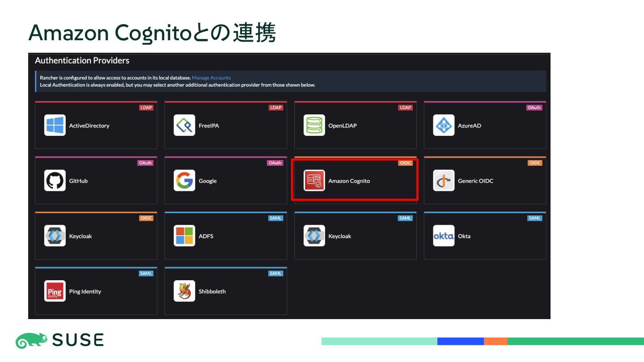Click the OIDC badge on the Generic OIDC card
The image size is (644, 362).
[535, 163]
